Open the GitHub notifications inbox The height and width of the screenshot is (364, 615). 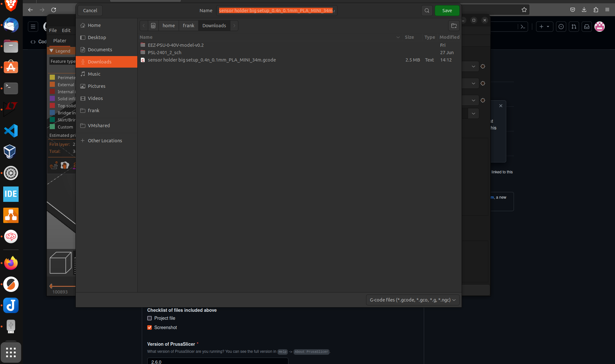[587, 27]
